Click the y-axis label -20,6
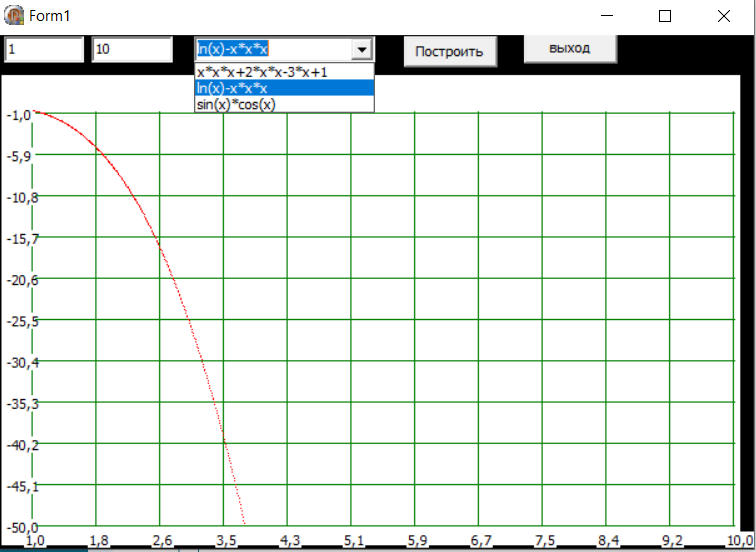This screenshot has height=552, width=756. [x=23, y=280]
